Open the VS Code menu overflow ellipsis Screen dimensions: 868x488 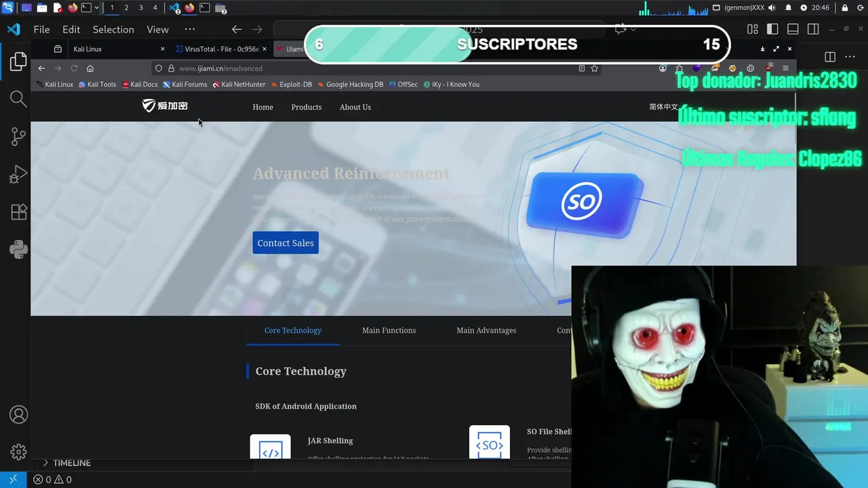tap(190, 29)
